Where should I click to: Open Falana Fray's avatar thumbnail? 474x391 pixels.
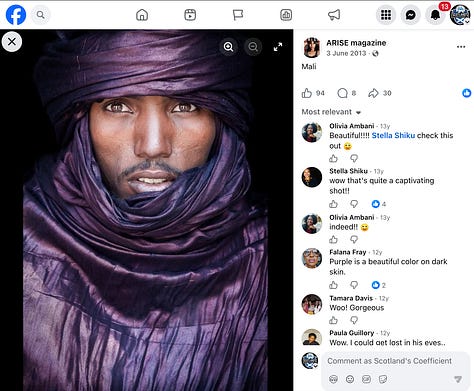(312, 258)
